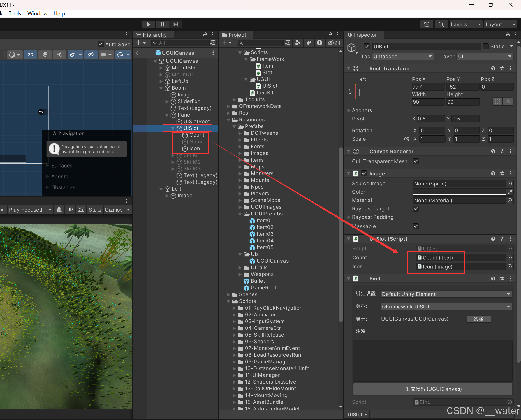Click the global search magnifier icon
The image size is (521, 420).
(441, 24)
